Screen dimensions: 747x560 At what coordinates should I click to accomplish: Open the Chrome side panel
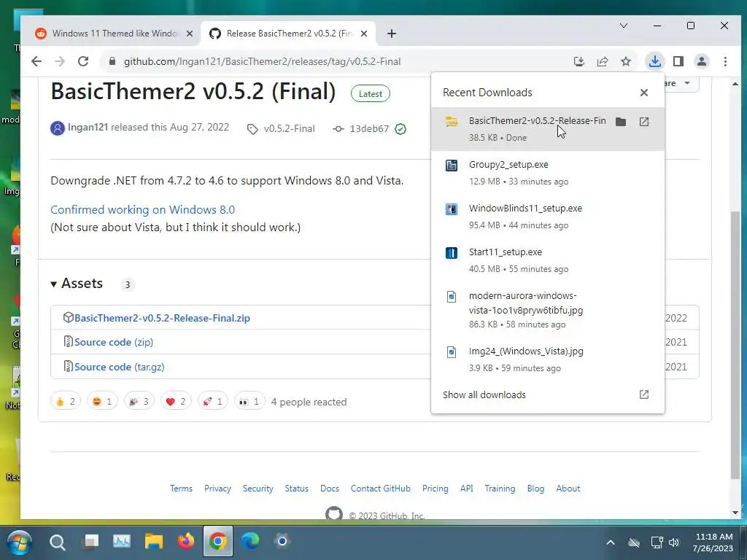pos(678,61)
